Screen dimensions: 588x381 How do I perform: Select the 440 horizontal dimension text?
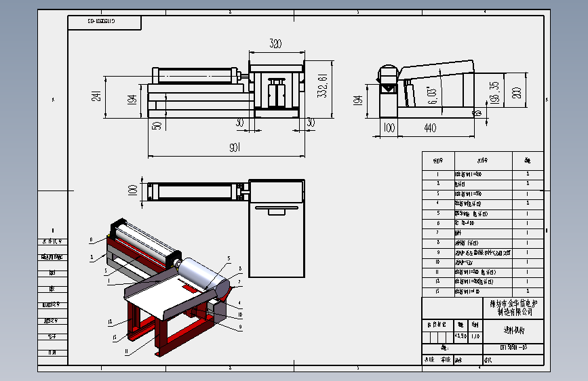[x=430, y=128]
